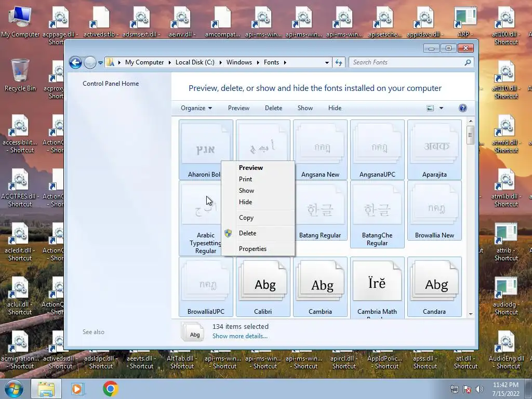Screen dimensions: 532x399
Task: Click the volume speaker tray icon
Action: tap(480, 389)
